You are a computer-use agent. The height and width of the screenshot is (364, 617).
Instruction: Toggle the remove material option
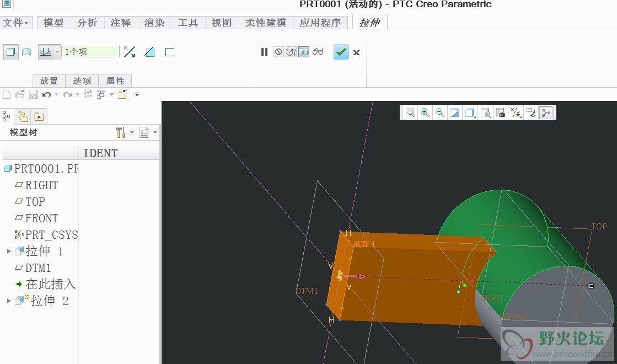149,52
